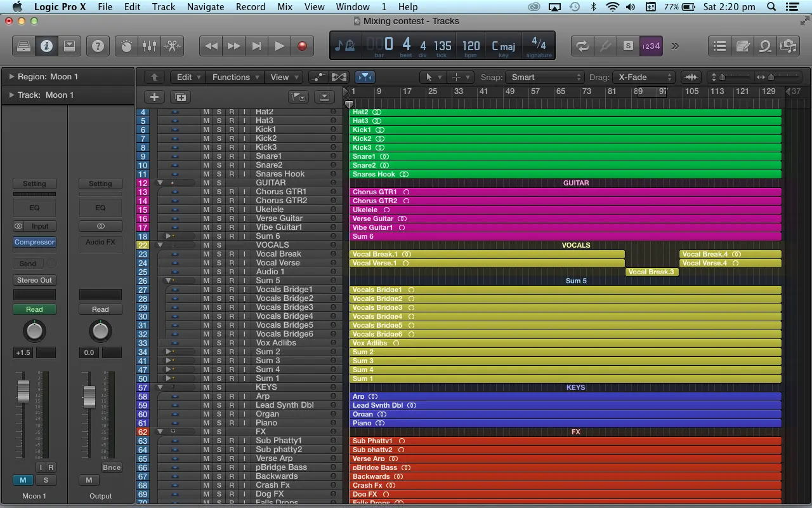Open the Navigate menu

(206, 7)
